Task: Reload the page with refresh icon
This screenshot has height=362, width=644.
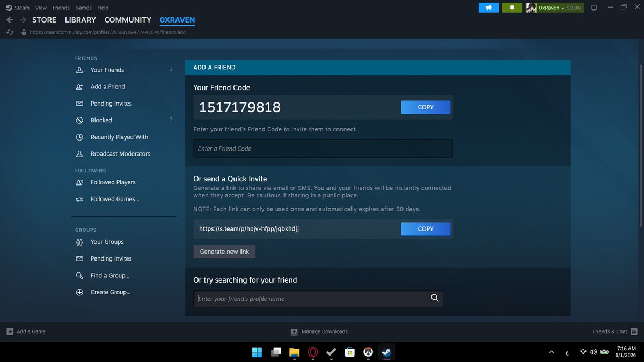Action: click(x=10, y=32)
